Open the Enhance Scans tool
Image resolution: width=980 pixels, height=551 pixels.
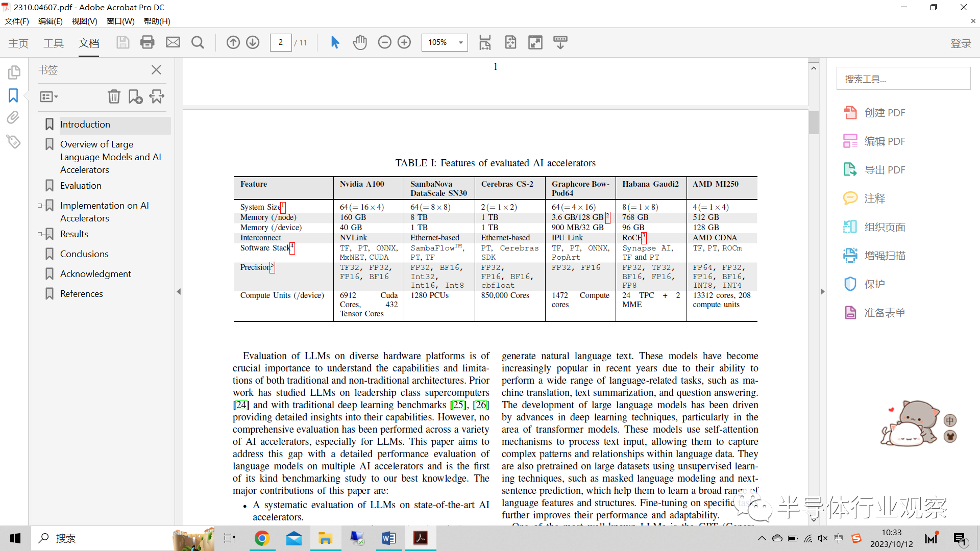click(x=874, y=256)
